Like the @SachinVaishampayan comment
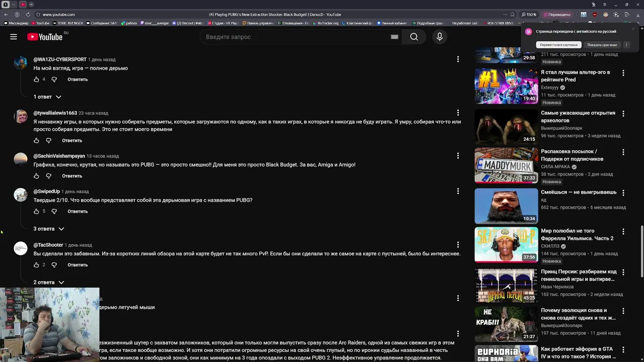The image size is (644, 362). coord(36,176)
